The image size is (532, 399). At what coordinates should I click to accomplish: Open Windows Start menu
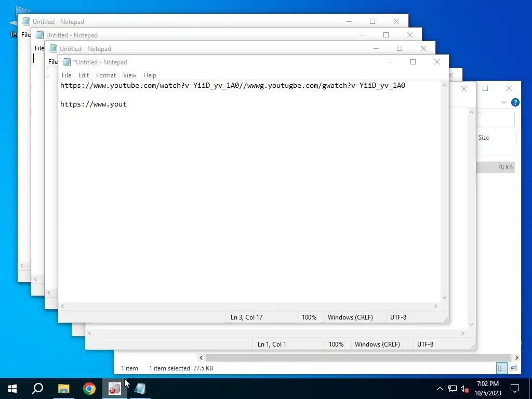click(12, 389)
